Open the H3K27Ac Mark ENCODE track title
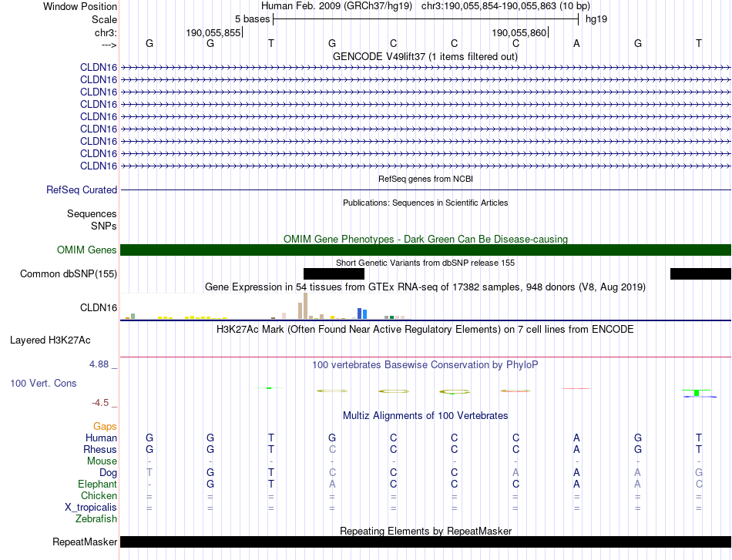732x560 pixels. click(425, 330)
